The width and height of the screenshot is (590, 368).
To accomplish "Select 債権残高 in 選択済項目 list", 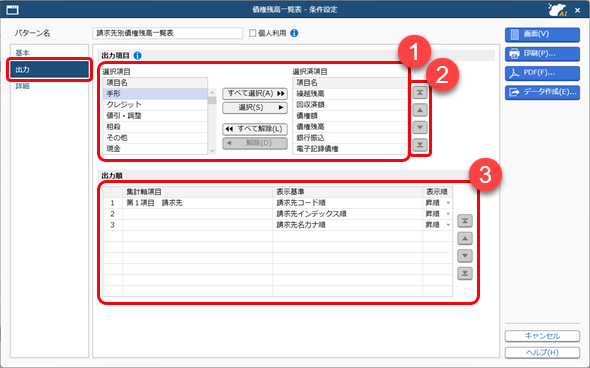I will click(350, 127).
